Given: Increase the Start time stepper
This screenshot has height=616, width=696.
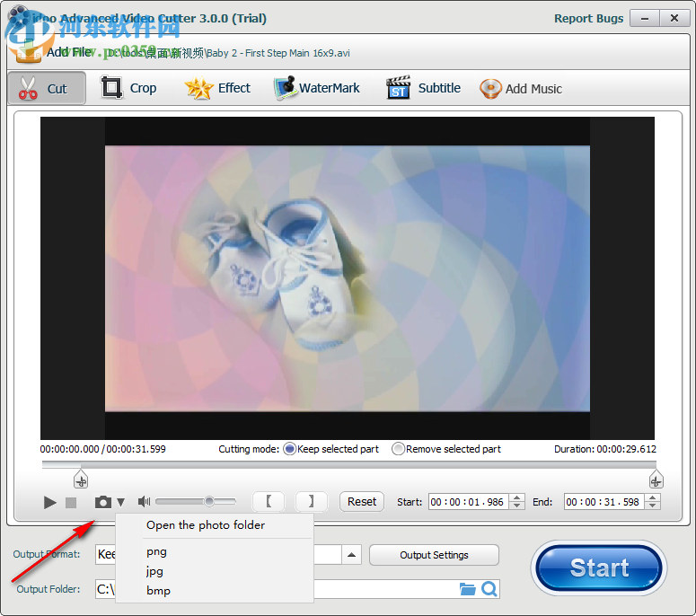Looking at the screenshot, I should click(516, 497).
